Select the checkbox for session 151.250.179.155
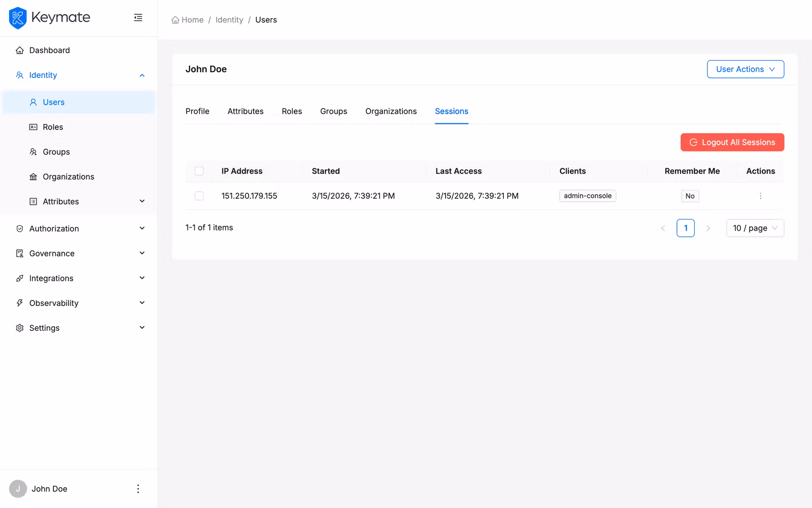The height and width of the screenshot is (508, 812). (x=199, y=196)
